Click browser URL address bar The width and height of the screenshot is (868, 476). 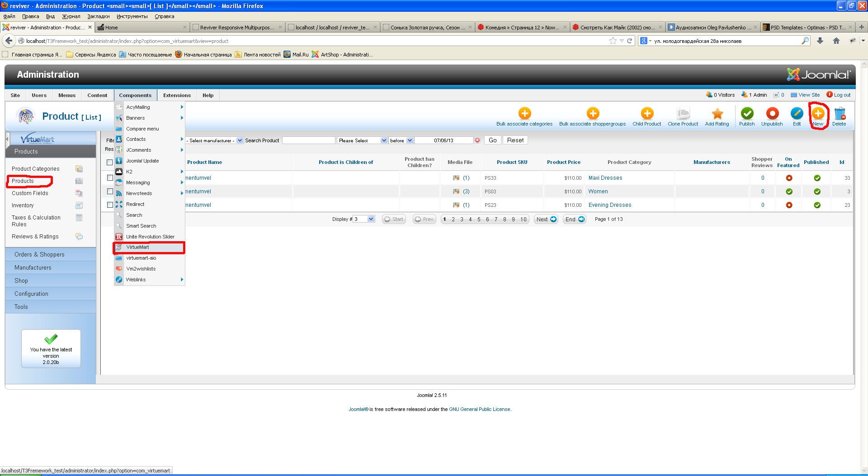tap(316, 41)
